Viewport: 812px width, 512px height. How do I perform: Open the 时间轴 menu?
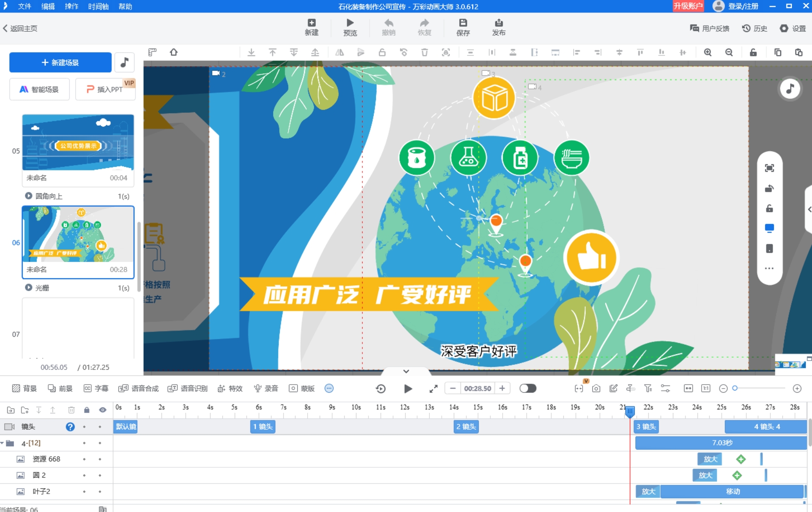click(x=98, y=6)
